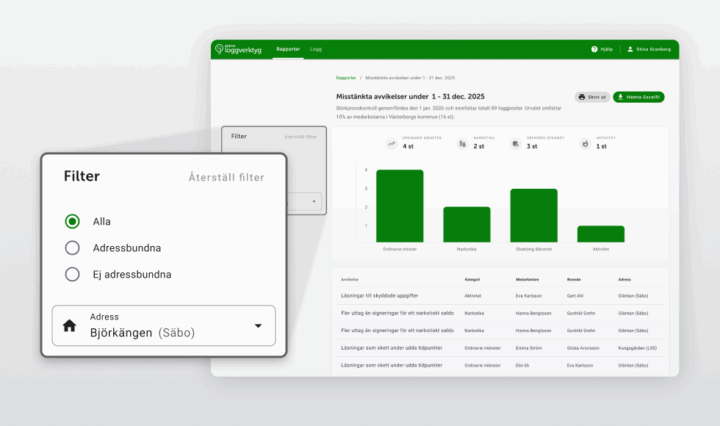720x426 pixels.
Task: Choose the Ej adressbundna radio option
Action: 72,274
